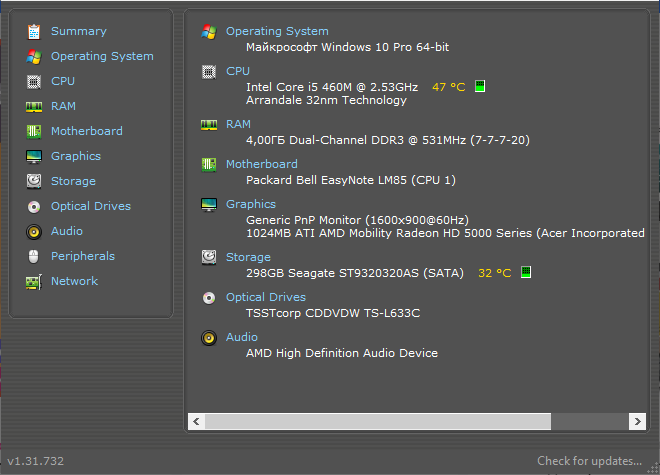Screen dimensions: 660x475
Task: Click 'Generic PnP Monitor (1600x900@60Hz)' text
Action: 357,220
